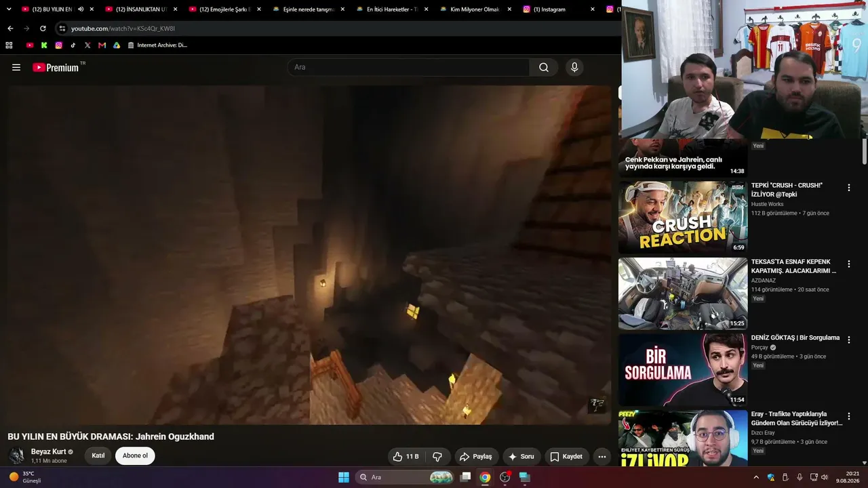The width and height of the screenshot is (868, 488).
Task: Open volume control in system tray
Action: pos(825,477)
